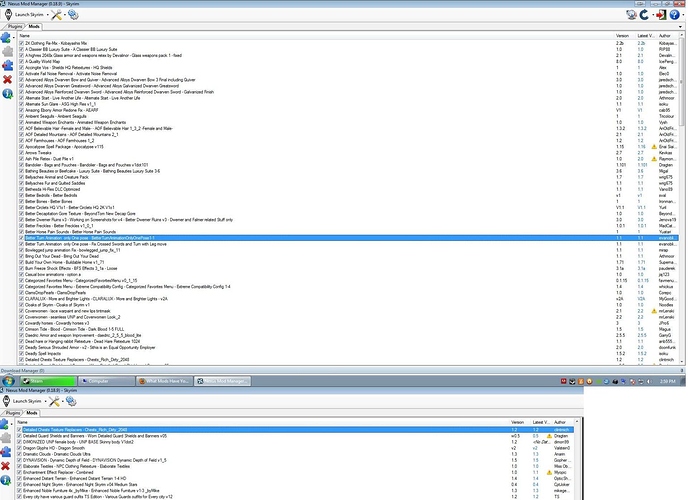690x500 pixels.
Task: Toggle Deadly Spell Impacts checkbox
Action: pos(21,353)
